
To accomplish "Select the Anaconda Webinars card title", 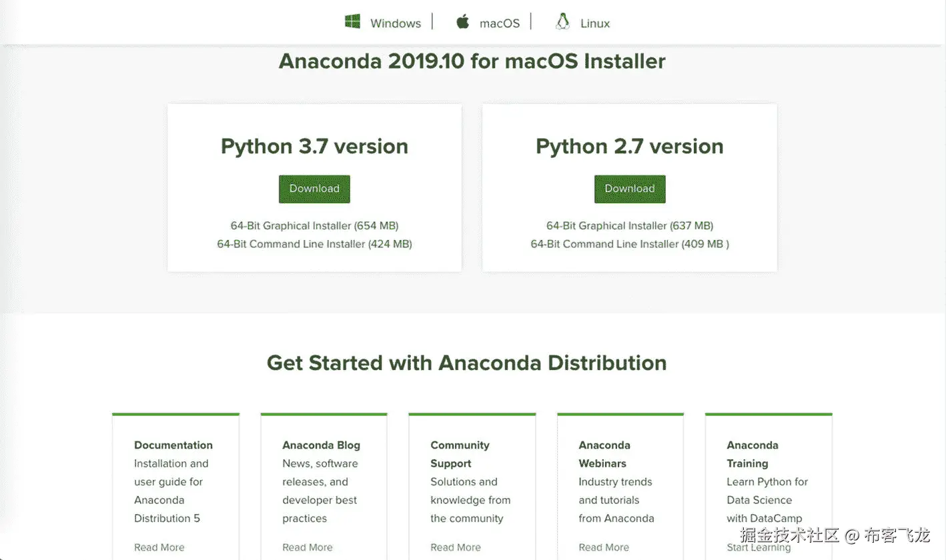I will click(x=604, y=454).
